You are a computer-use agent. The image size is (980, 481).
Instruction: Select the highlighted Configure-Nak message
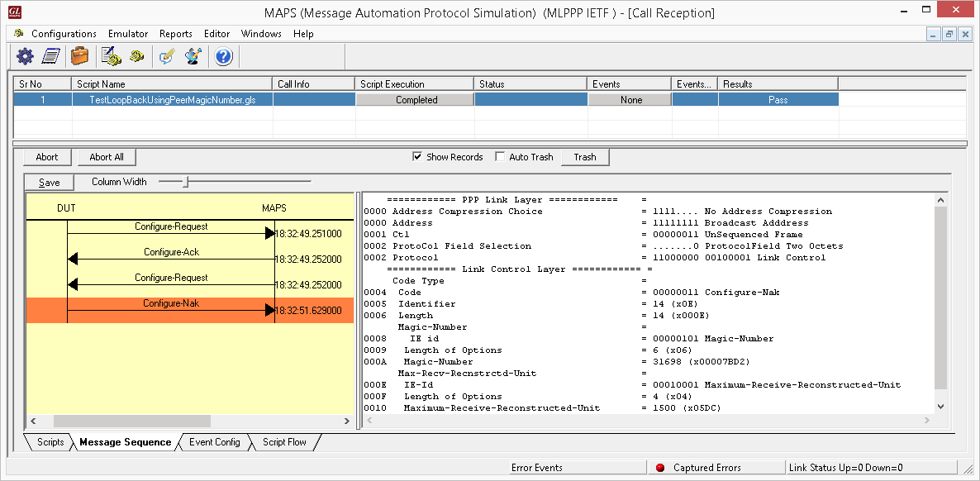point(190,310)
